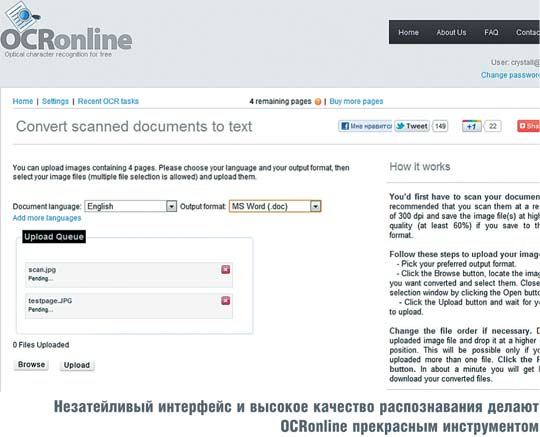Viewport: 540px width, 437px height.
Task: Click the Facebook like button
Action: [365, 126]
